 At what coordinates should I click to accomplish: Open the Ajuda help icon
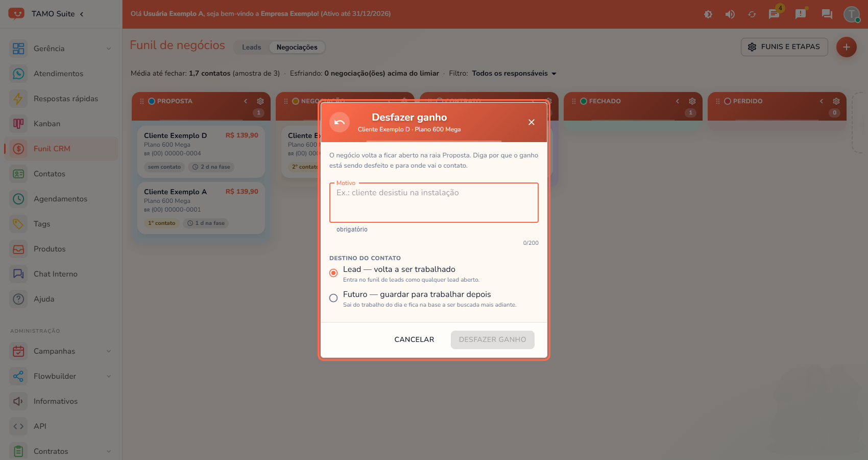click(18, 299)
